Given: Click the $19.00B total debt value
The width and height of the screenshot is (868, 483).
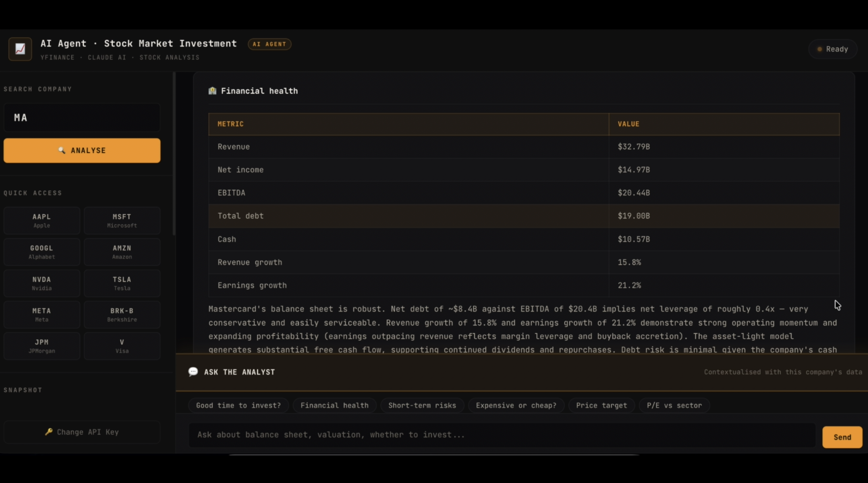Looking at the screenshot, I should (634, 216).
